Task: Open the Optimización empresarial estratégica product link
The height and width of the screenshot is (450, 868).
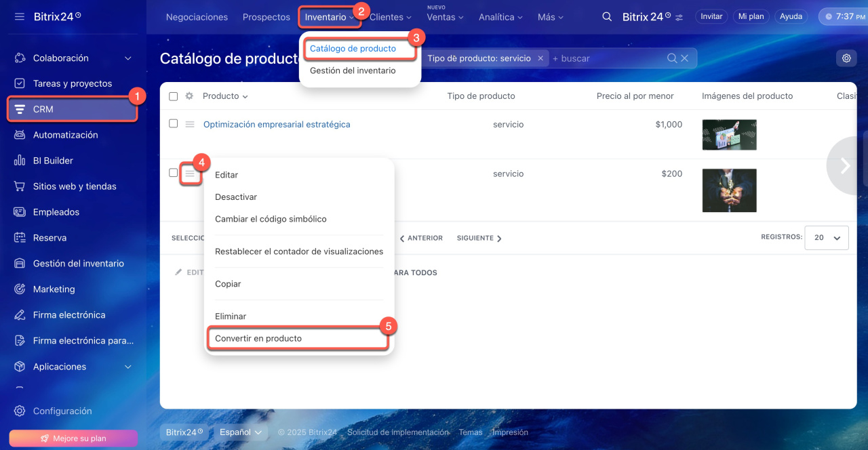Action: click(x=277, y=125)
